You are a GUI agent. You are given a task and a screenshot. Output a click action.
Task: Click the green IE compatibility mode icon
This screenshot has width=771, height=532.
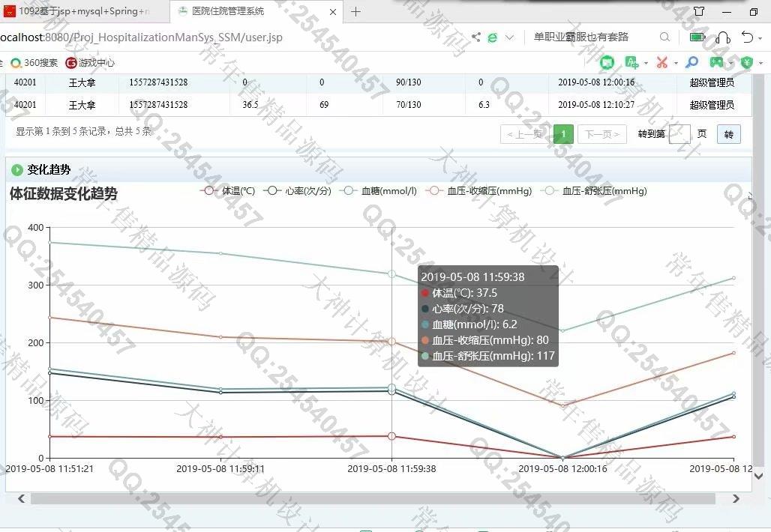(493, 37)
